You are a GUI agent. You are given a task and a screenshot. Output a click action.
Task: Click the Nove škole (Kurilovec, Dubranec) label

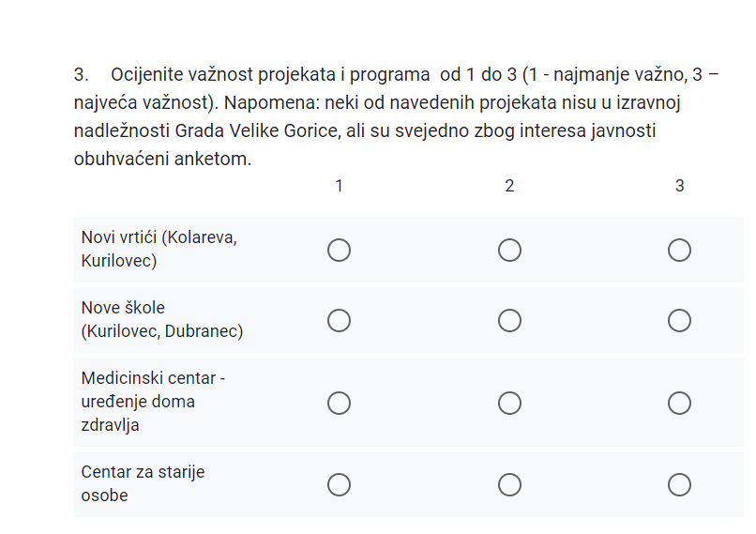pyautogui.click(x=162, y=319)
